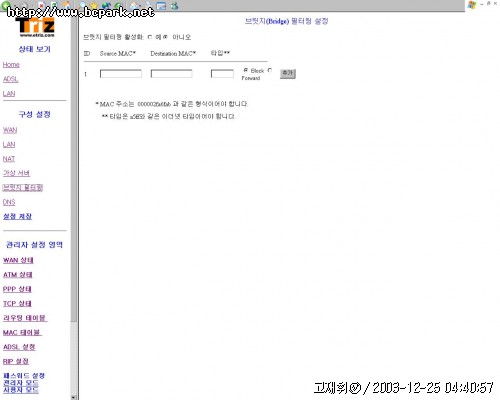Viewport: 500px width, 400px height.
Task: Open the History toolbar icon
Action: coord(118,6)
